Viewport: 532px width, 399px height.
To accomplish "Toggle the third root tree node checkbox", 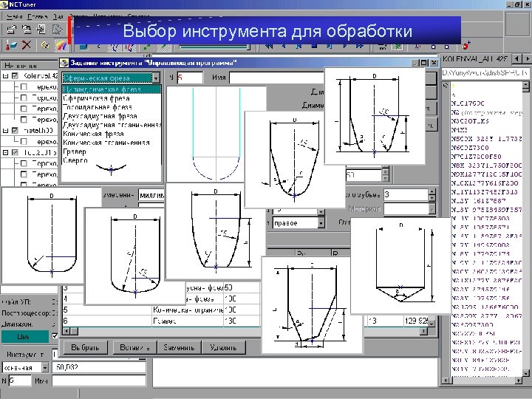I will pos(15,152).
